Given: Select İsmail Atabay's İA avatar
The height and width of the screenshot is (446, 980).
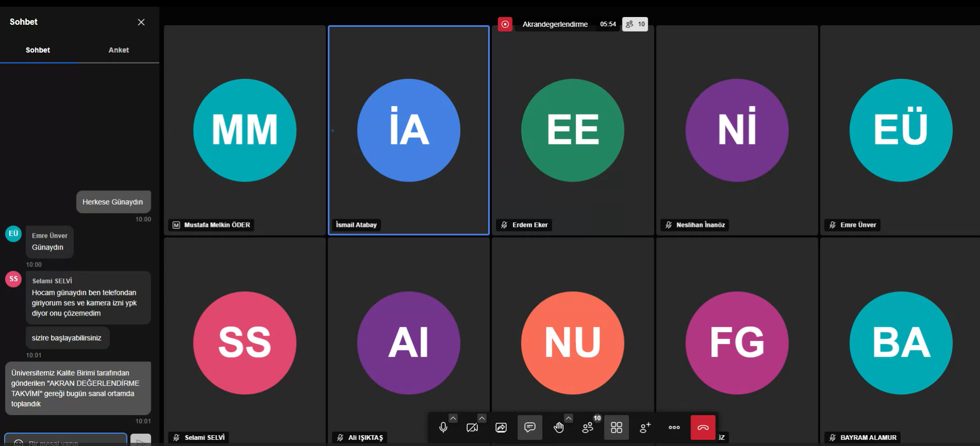Looking at the screenshot, I should pyautogui.click(x=409, y=130).
